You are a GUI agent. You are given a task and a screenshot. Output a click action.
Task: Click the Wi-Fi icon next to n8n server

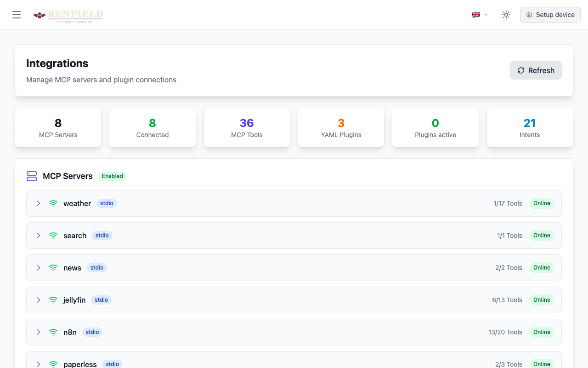point(53,332)
